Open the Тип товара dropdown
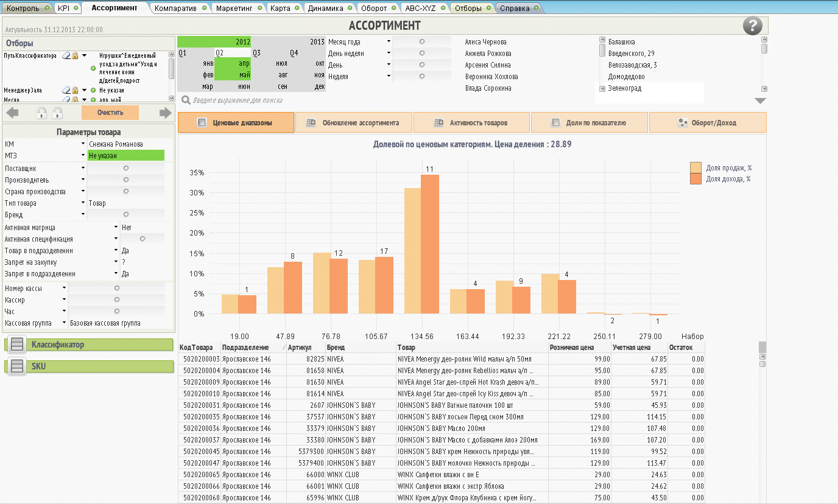 (x=83, y=203)
